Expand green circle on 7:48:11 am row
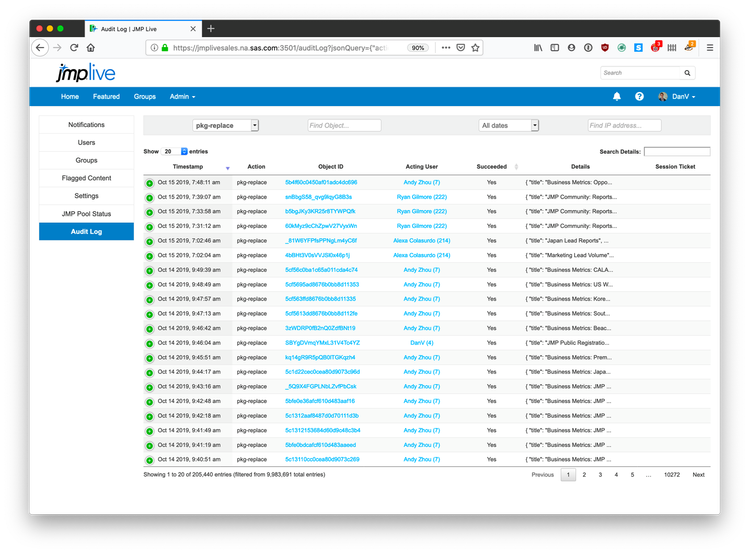Screen dimensions: 749x553 (x=150, y=183)
